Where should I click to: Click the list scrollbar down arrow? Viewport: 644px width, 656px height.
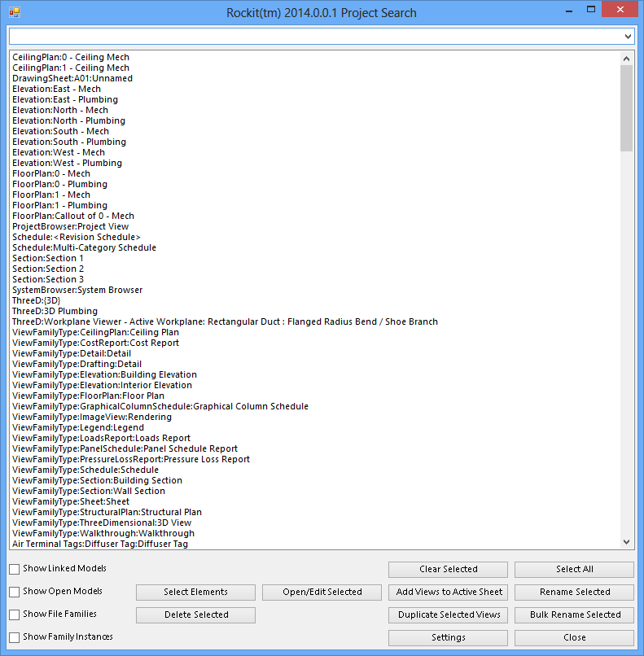click(626, 542)
